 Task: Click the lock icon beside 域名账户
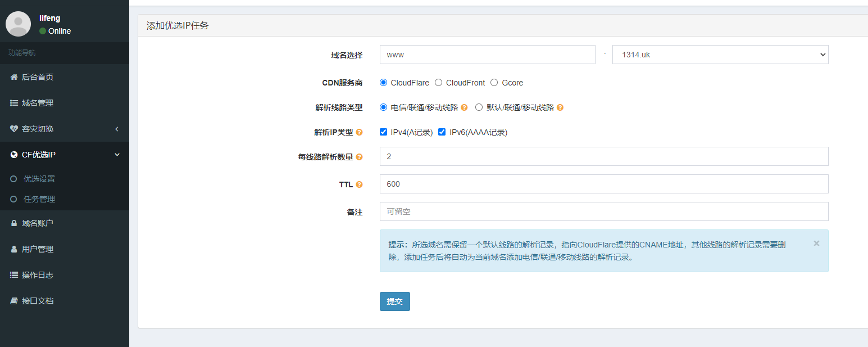(x=14, y=223)
